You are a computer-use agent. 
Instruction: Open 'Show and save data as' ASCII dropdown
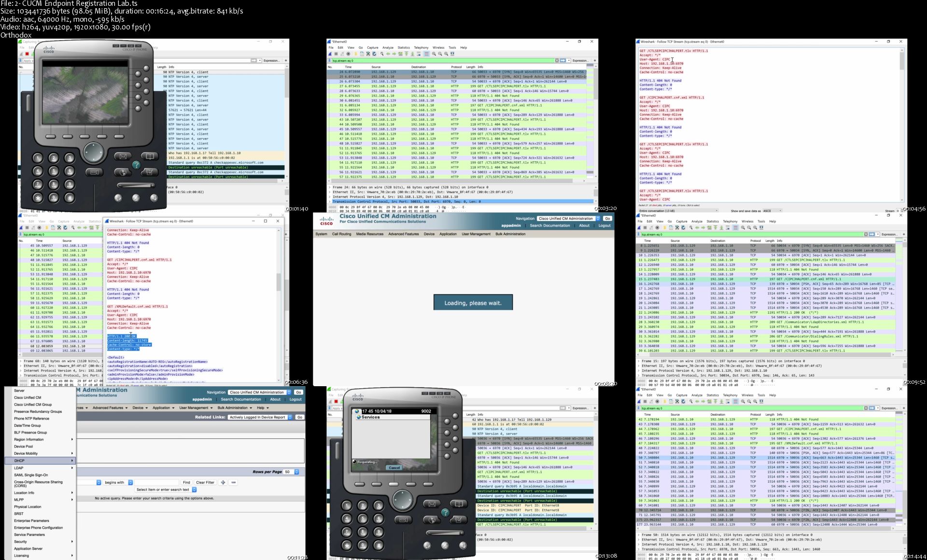pyautogui.click(x=772, y=211)
